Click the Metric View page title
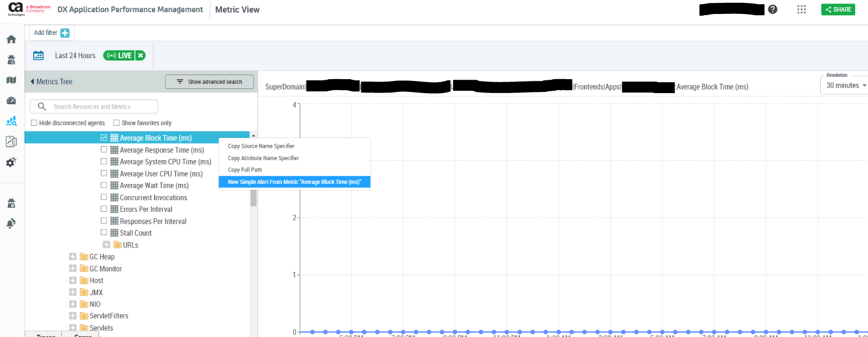The width and height of the screenshot is (868, 337). pos(237,10)
